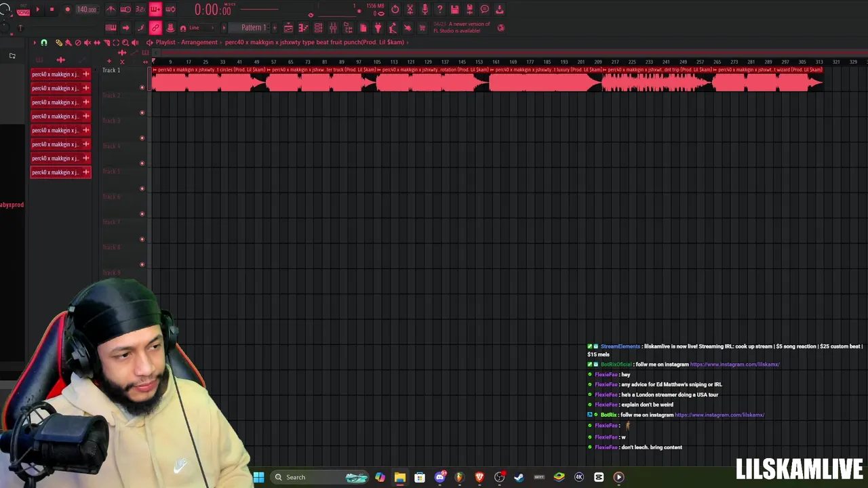Click the Save new version icon
This screenshot has height=488, width=868.
point(470,9)
